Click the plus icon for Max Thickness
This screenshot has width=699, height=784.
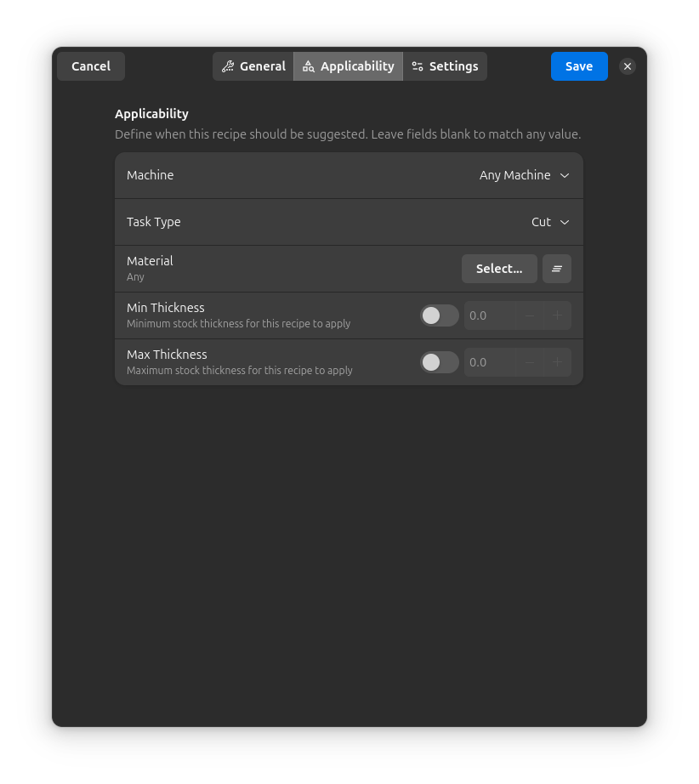[557, 362]
